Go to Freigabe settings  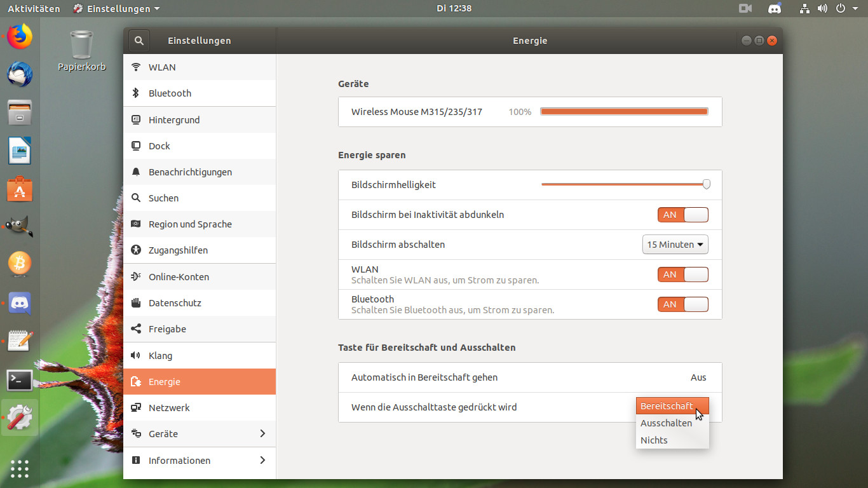point(200,329)
